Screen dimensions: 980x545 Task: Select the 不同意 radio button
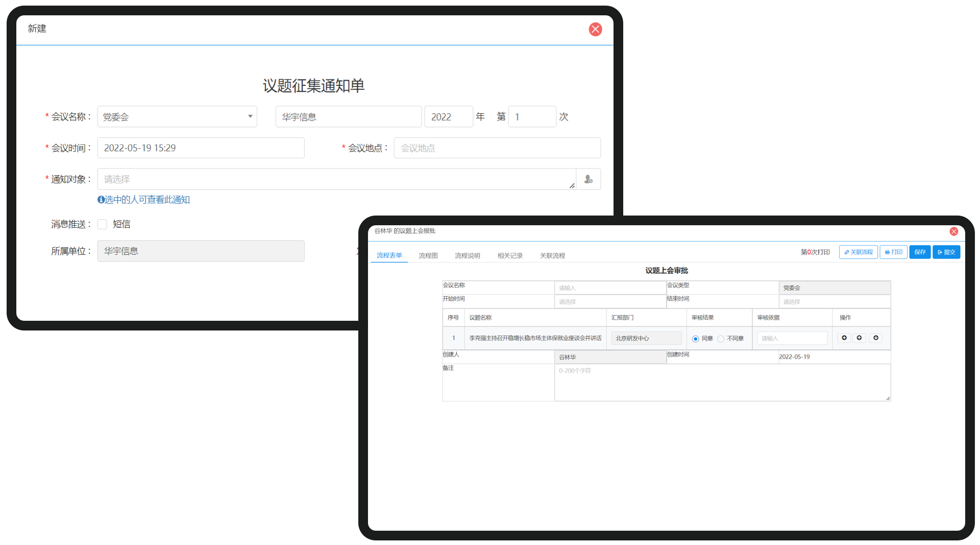pyautogui.click(x=721, y=339)
